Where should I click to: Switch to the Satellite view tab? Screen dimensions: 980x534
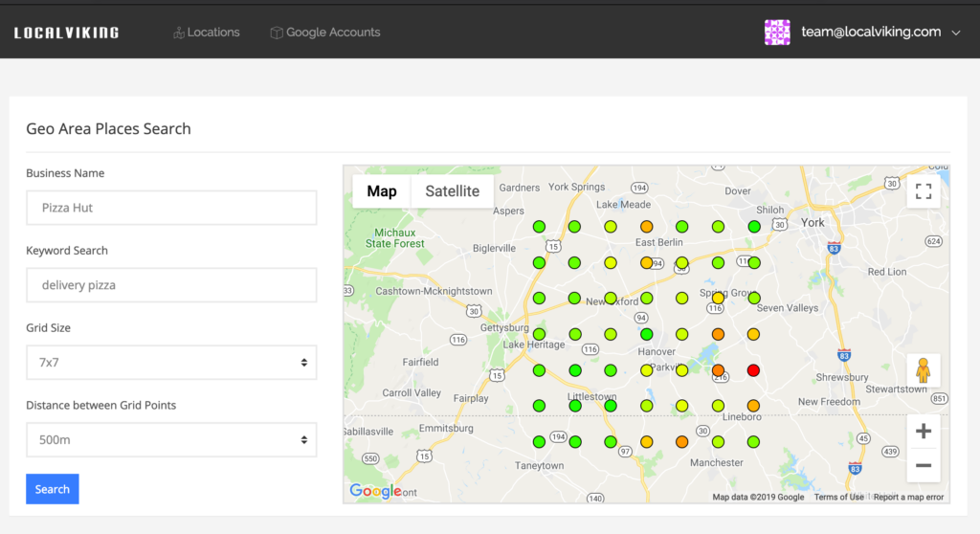coord(453,191)
